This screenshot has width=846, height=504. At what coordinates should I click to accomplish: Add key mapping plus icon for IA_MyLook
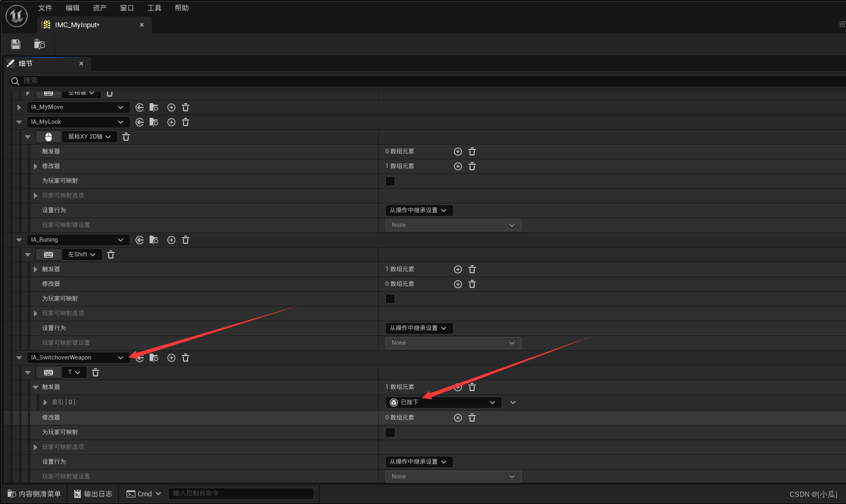coord(171,122)
